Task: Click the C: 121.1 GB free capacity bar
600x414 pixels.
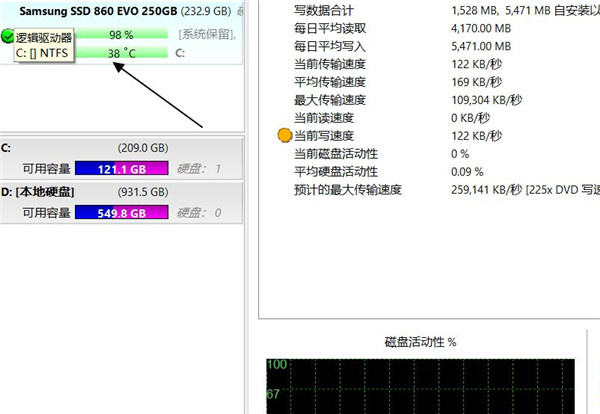Action: pyautogui.click(x=122, y=168)
